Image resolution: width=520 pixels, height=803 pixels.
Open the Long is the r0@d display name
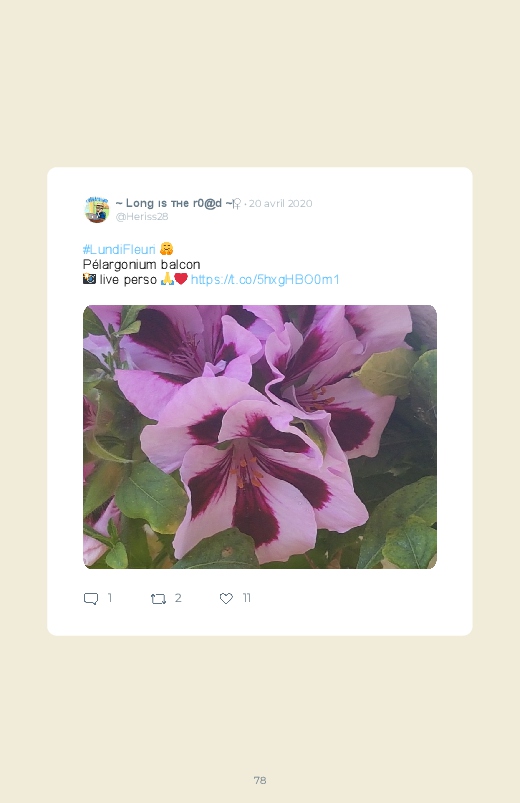pos(174,203)
